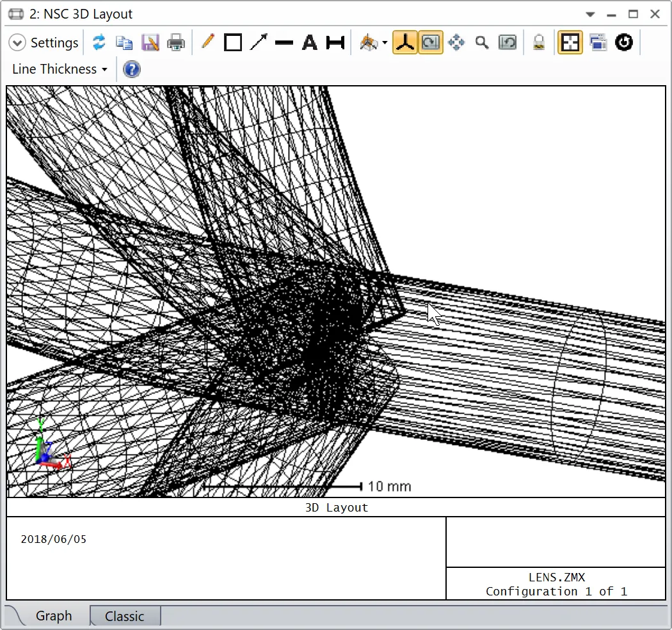Select the pencil annotation tool

[x=207, y=42]
